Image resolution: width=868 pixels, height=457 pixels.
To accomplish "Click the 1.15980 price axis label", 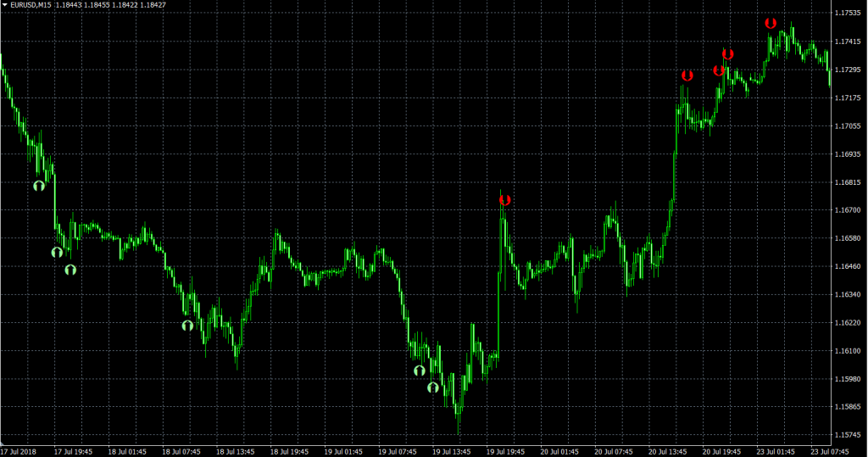I will coord(848,379).
